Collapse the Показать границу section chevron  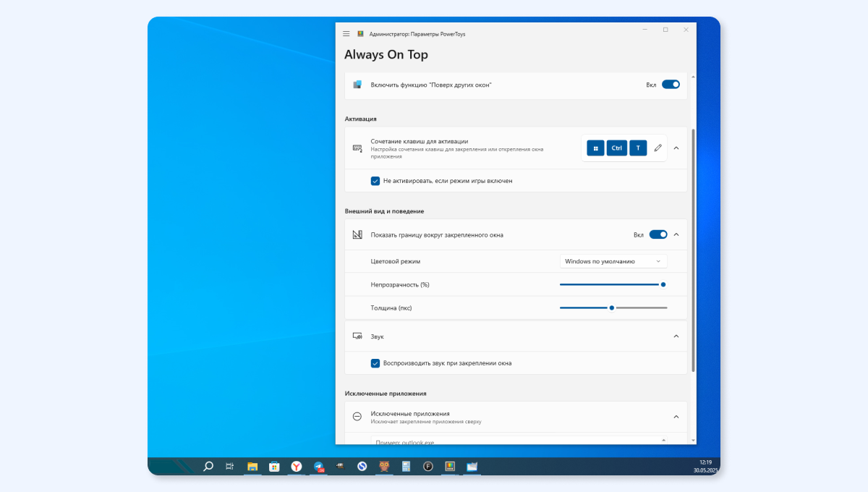676,234
